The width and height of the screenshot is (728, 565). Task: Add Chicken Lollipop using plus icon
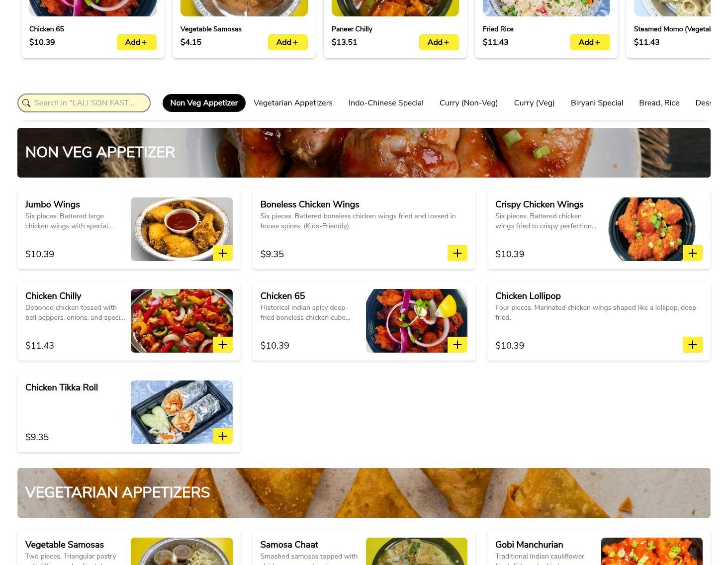(693, 345)
